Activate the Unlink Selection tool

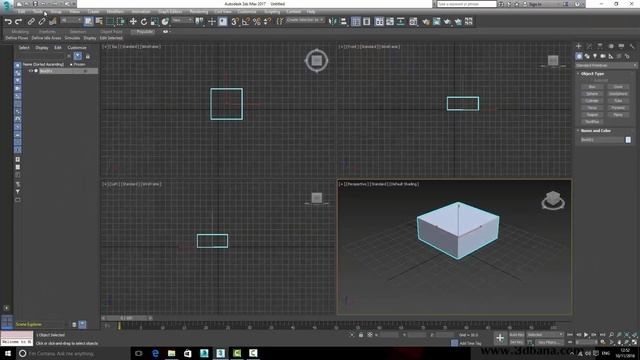[42, 22]
